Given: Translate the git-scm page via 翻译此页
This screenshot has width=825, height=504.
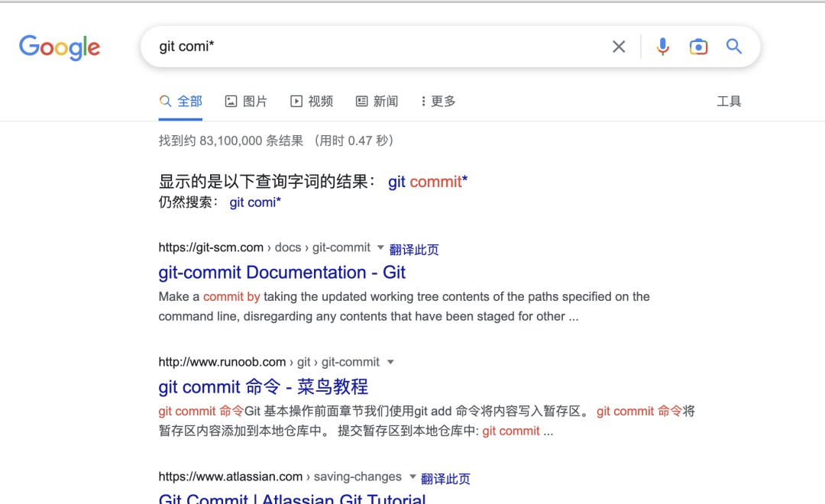Looking at the screenshot, I should click(415, 247).
